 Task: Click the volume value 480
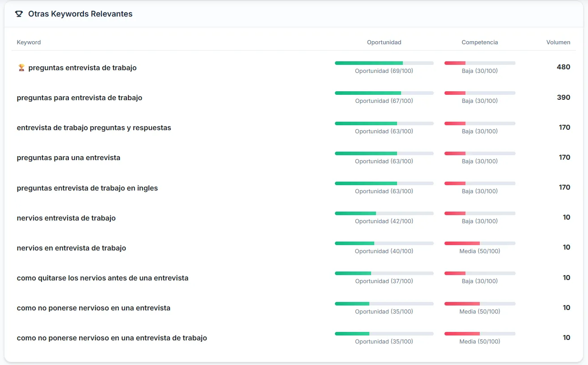pos(564,67)
